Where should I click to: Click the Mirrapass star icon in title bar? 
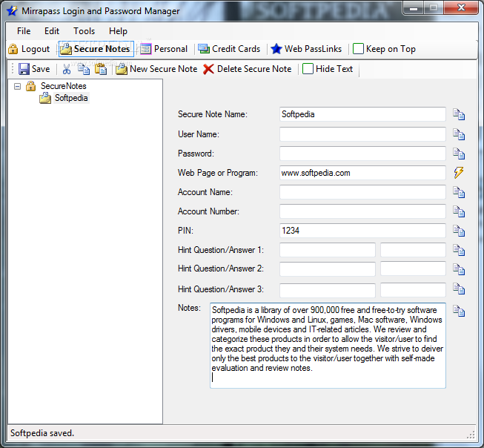click(x=13, y=11)
